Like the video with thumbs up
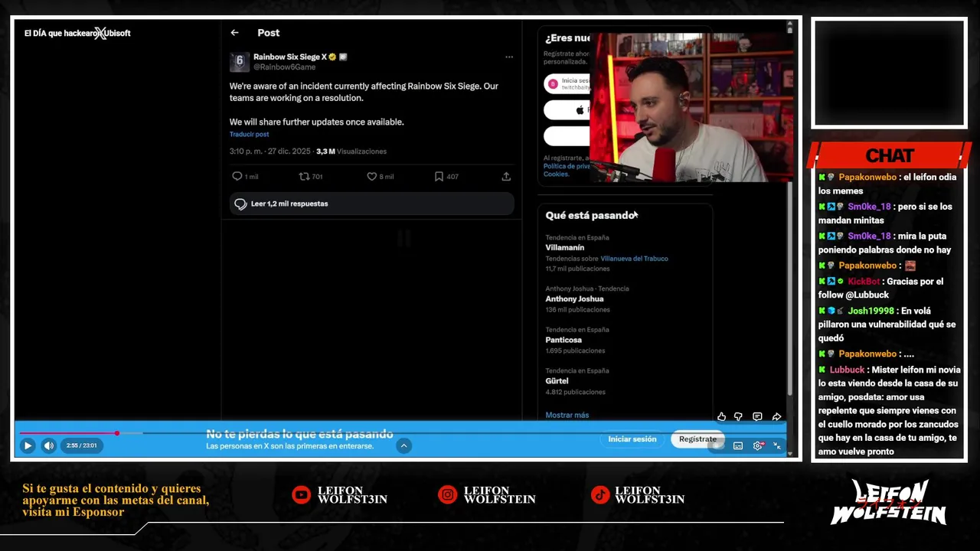 721,417
